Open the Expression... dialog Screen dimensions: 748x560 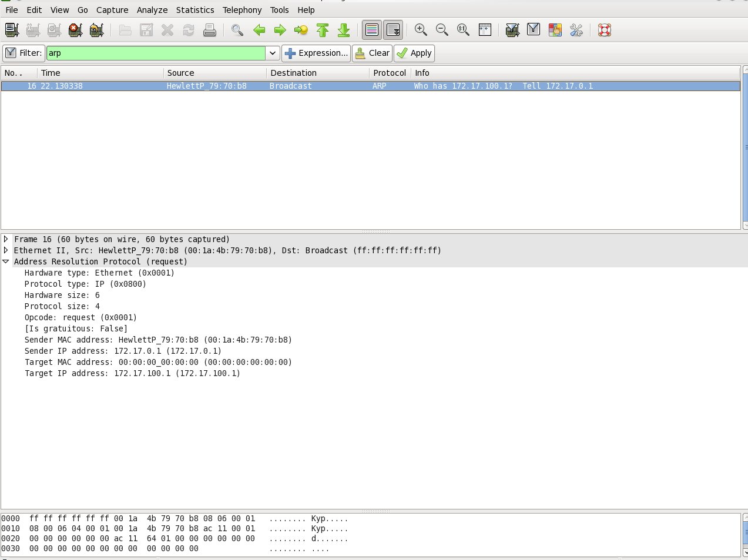tap(316, 53)
